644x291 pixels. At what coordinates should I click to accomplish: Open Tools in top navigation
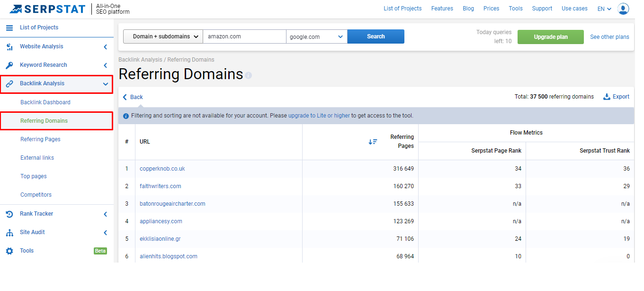516,9
